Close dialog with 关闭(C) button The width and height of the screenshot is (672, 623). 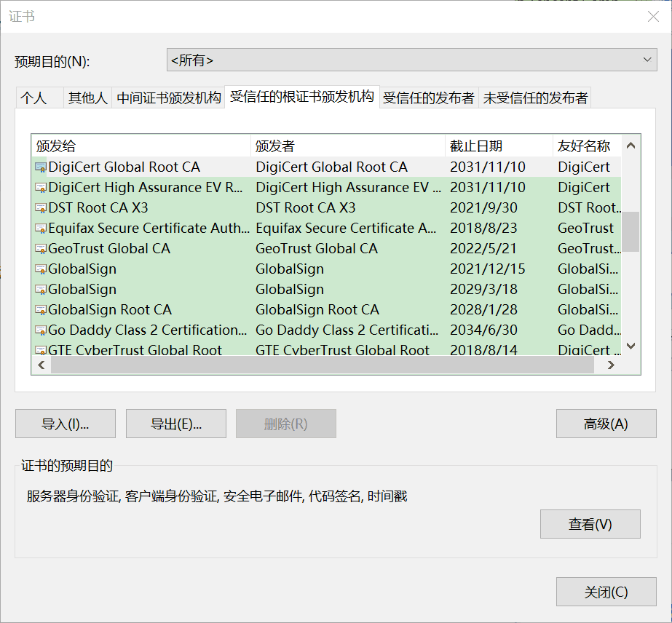606,592
